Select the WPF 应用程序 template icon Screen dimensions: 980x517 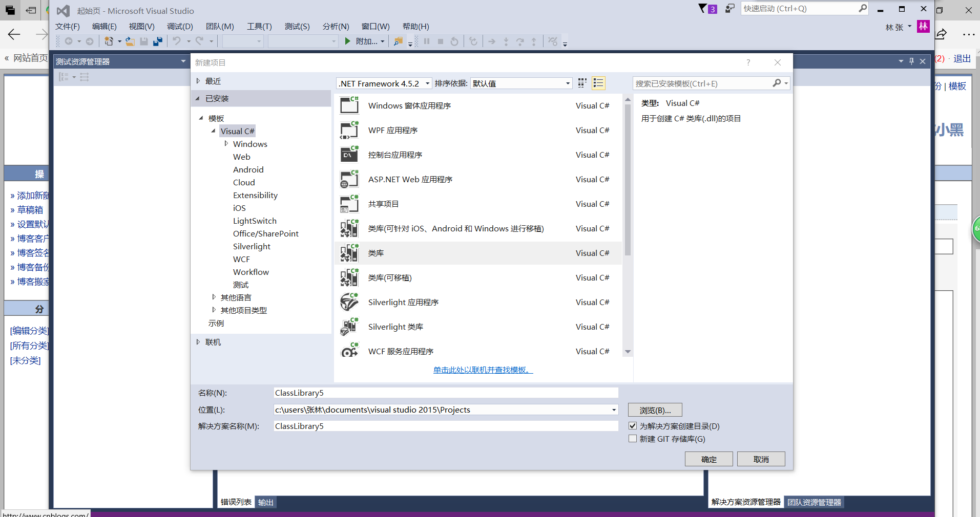(350, 130)
